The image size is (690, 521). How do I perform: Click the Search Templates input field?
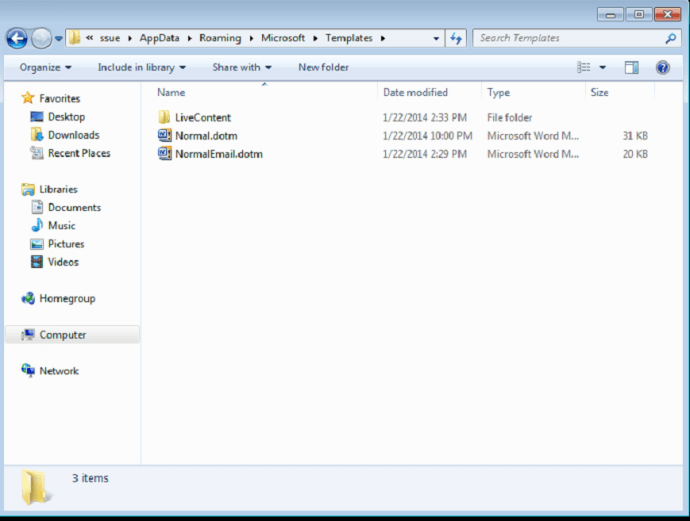(565, 39)
